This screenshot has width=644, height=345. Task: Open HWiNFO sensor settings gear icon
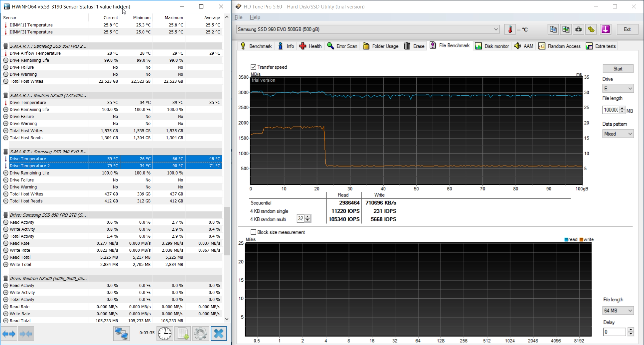(x=200, y=333)
